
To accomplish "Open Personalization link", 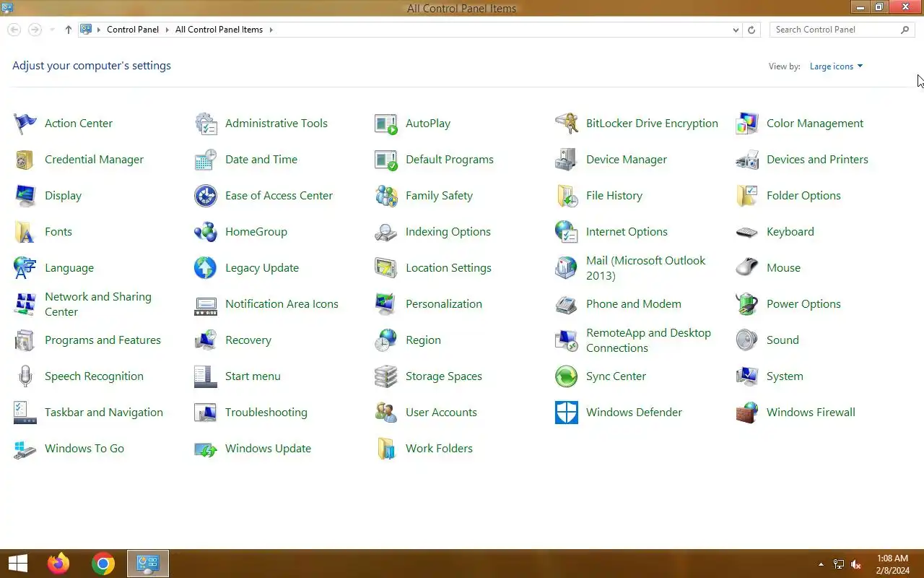I will (444, 304).
